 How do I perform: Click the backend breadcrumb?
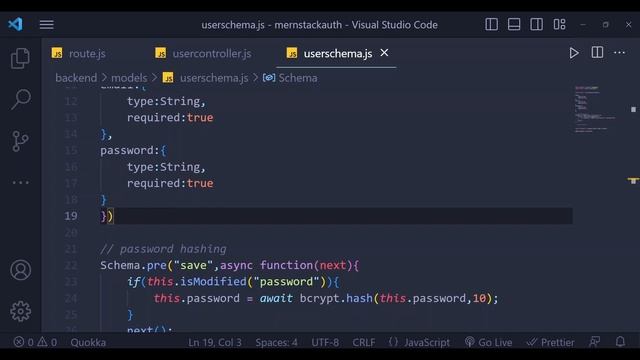[x=76, y=78]
